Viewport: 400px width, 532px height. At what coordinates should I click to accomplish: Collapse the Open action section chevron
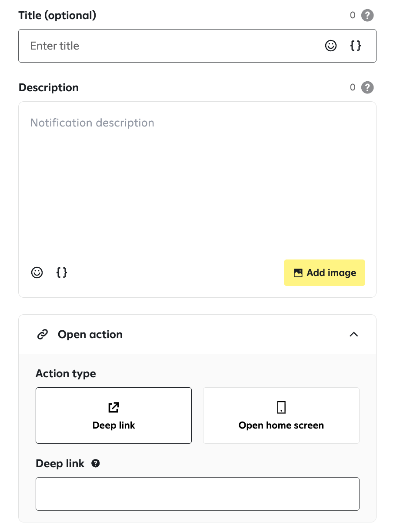click(354, 334)
